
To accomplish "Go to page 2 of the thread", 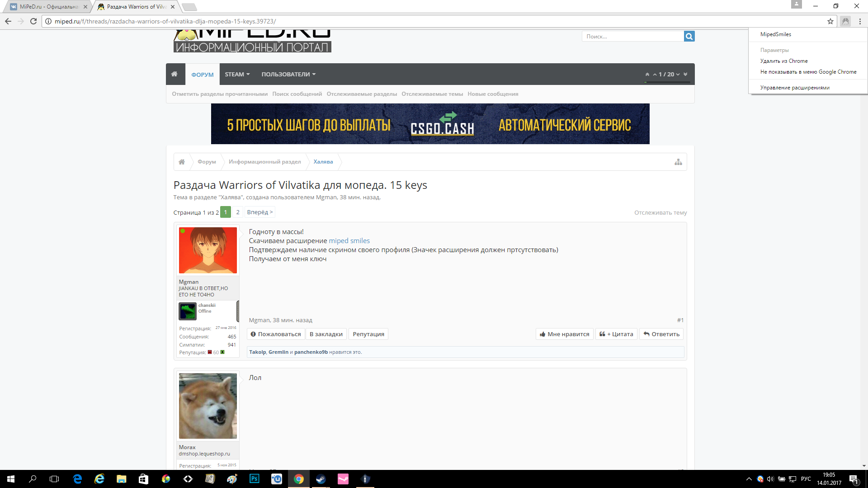I will click(x=238, y=212).
